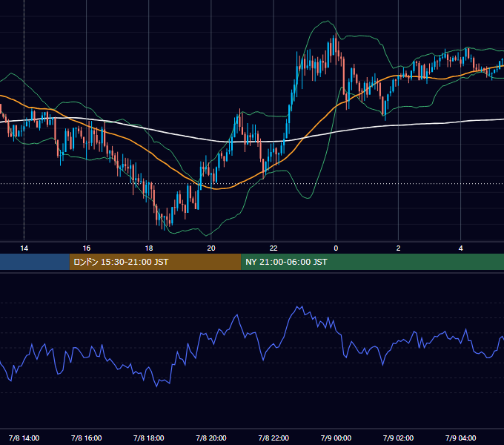Screen dimensions: 504x445
Task: Click the 7/8 22:00 date label
Action: 273,438
